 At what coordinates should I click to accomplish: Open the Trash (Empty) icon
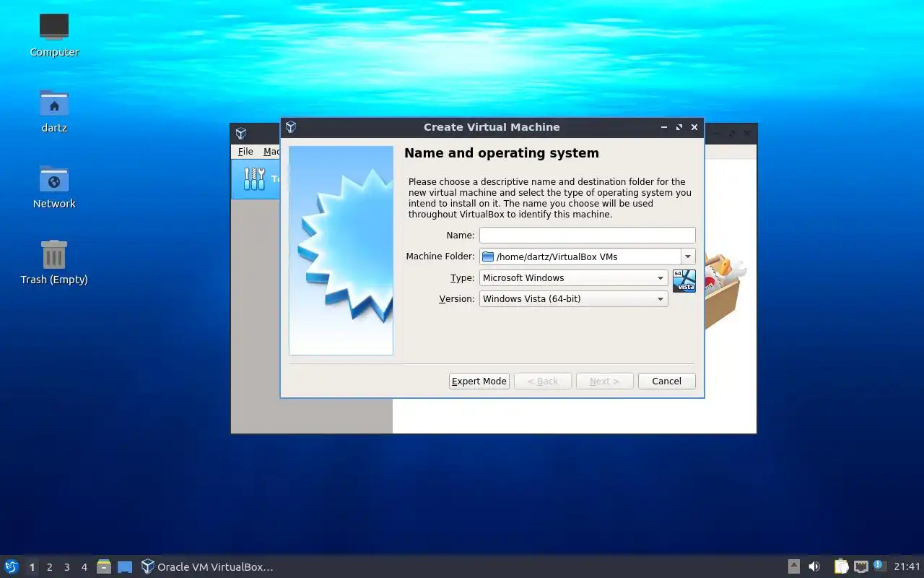pos(54,254)
